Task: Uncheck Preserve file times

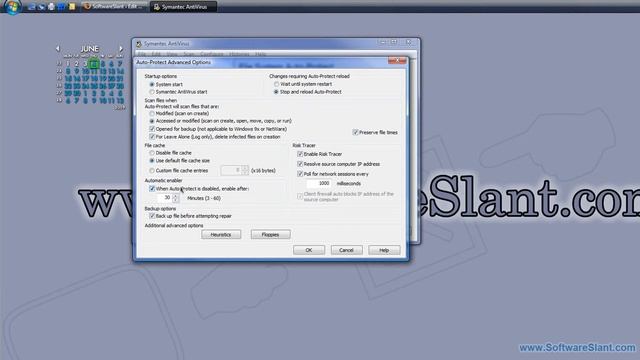Action: [x=355, y=132]
